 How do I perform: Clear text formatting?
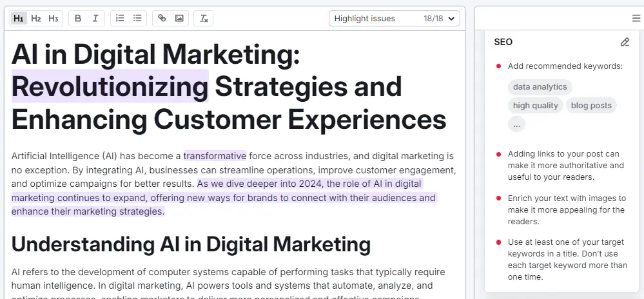coord(204,19)
